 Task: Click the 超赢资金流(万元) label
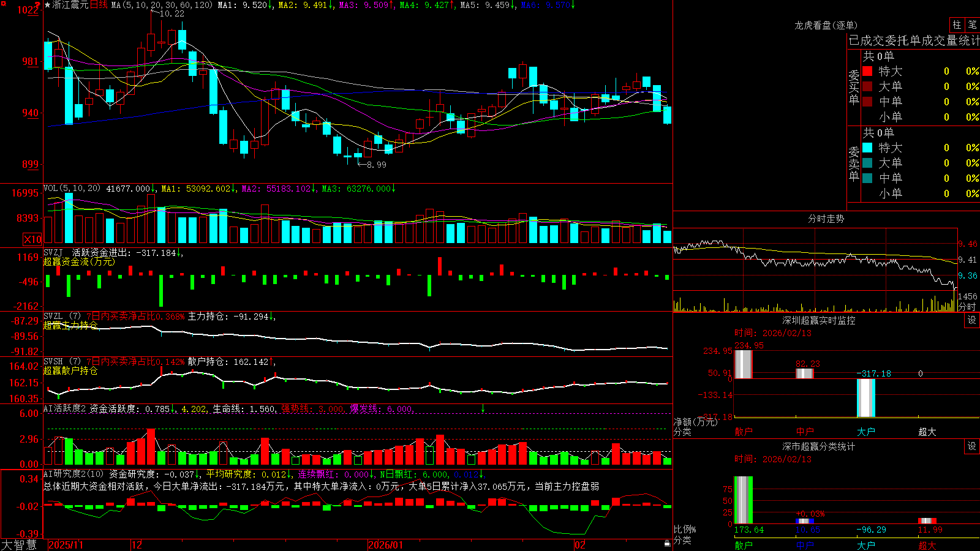click(x=79, y=261)
